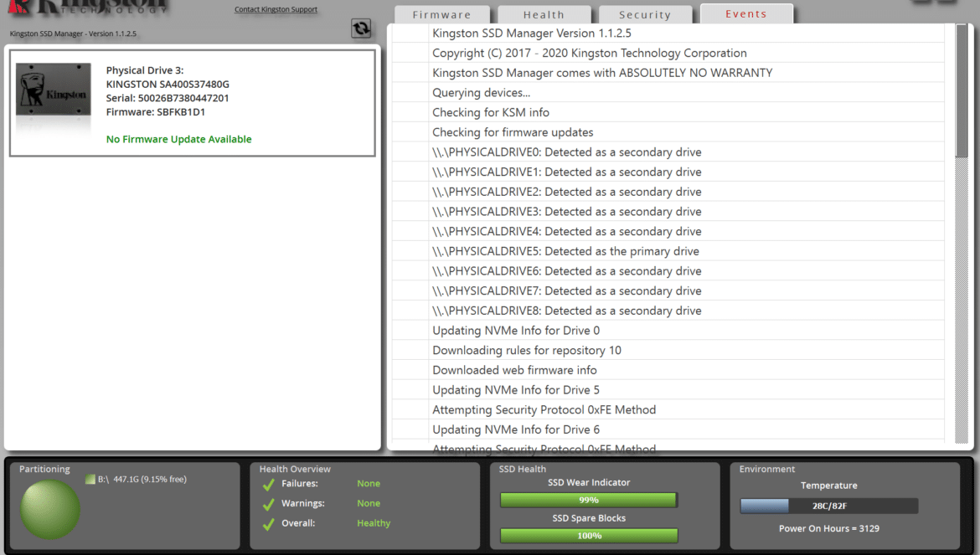
Task: Select the PHYSICALDRIVE3 secondary drive event
Action: click(x=668, y=212)
